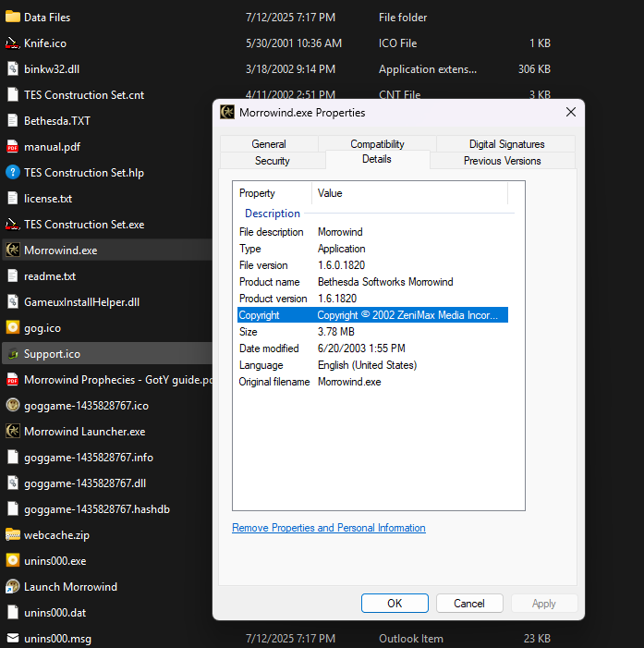Click the Apply button
644x648 pixels.
[544, 604]
